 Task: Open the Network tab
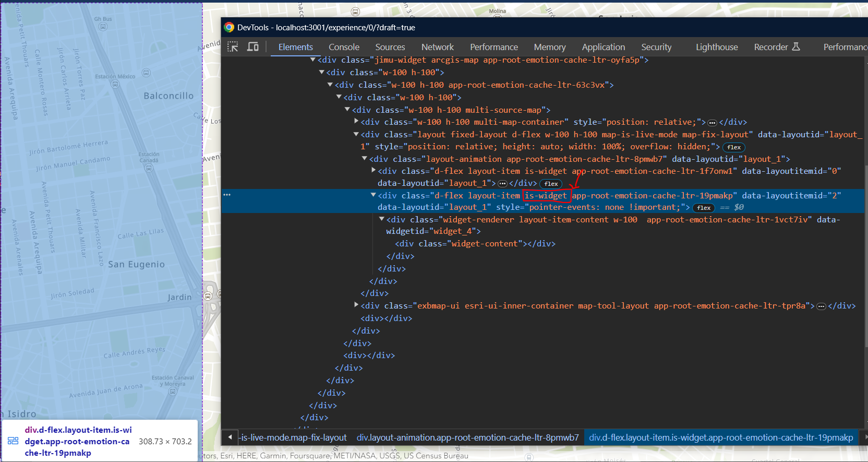point(437,47)
